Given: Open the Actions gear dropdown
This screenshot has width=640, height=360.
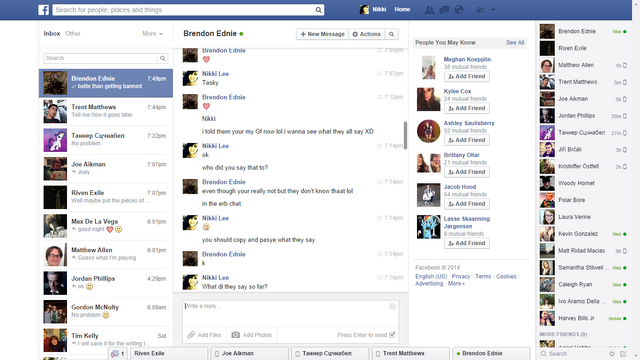Looking at the screenshot, I should [366, 34].
